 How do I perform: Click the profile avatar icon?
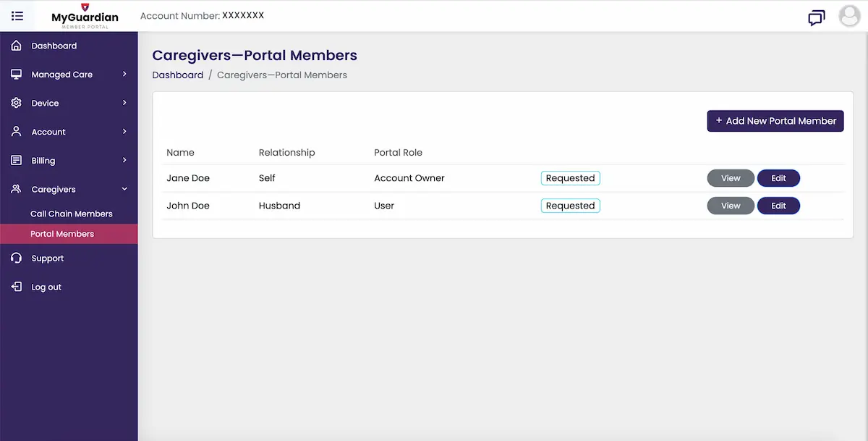pyautogui.click(x=849, y=16)
